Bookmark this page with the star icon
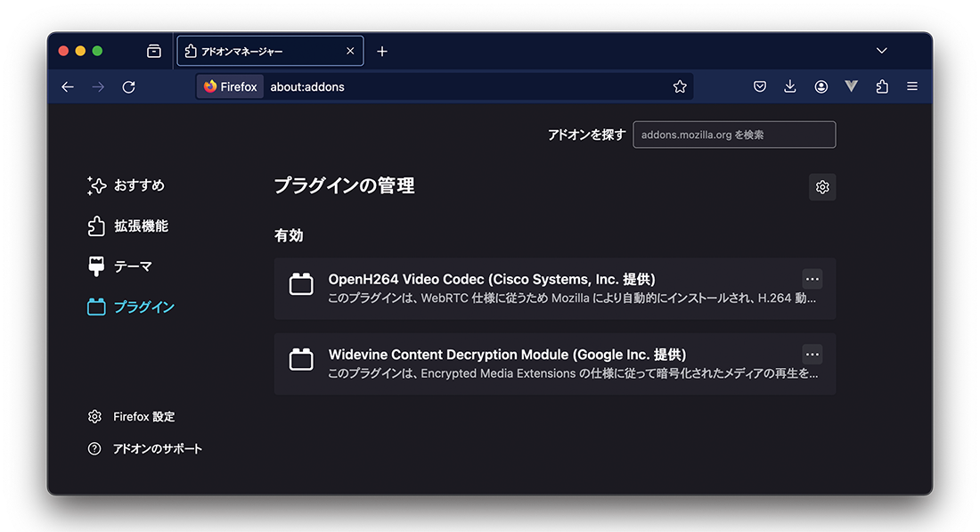The height and width of the screenshot is (532, 980). 680,86
